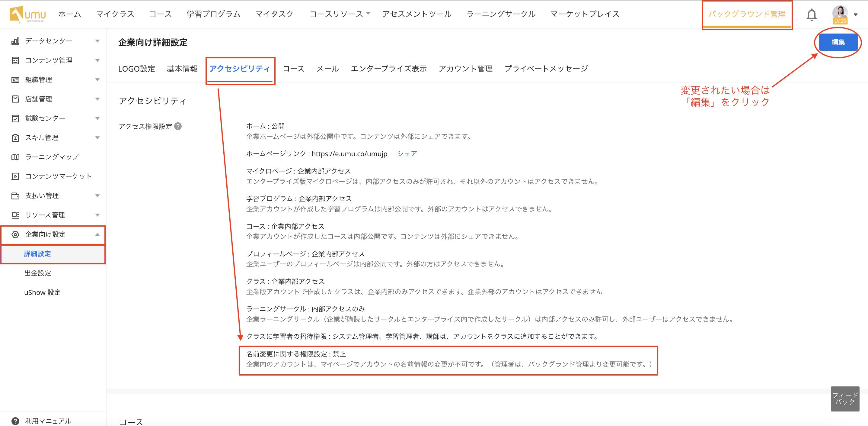Switch to the 基本情報 tab

(182, 69)
